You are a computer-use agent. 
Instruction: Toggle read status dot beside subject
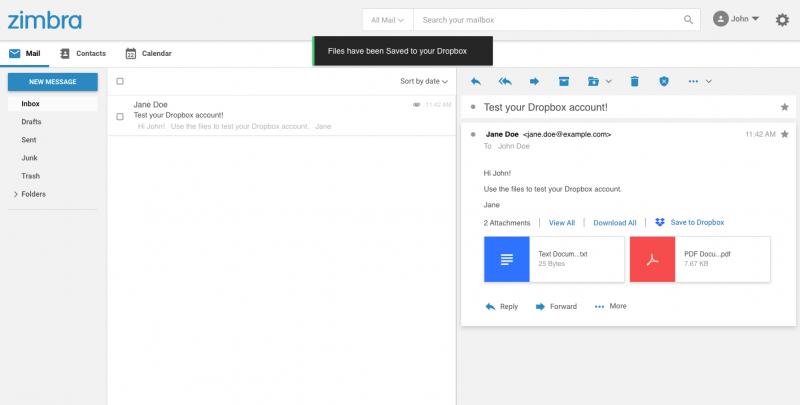point(473,107)
